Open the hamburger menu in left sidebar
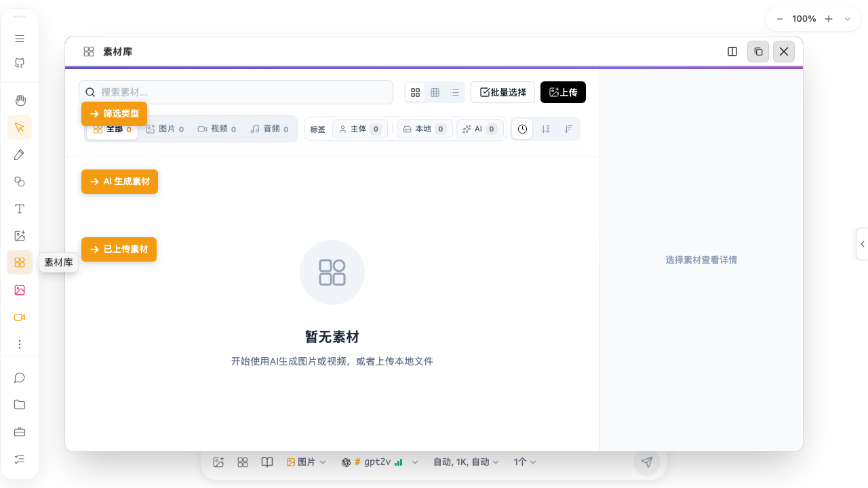Image resolution: width=868 pixels, height=488 pixels. (x=20, y=39)
